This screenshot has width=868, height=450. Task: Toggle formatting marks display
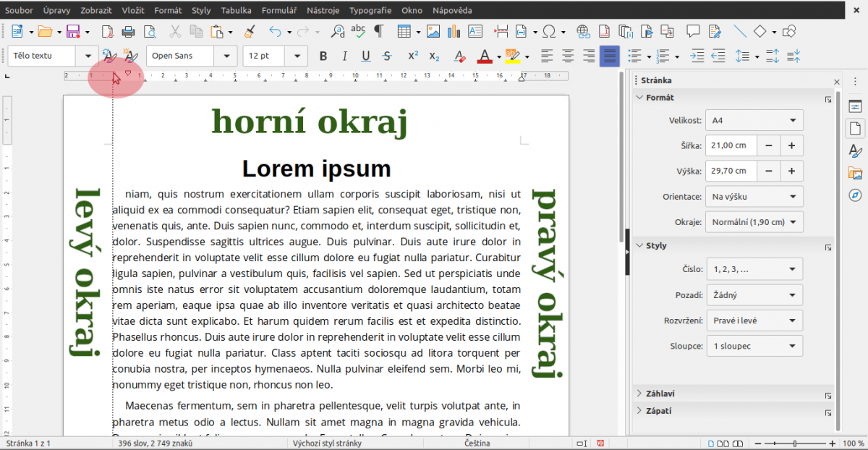pos(378,32)
